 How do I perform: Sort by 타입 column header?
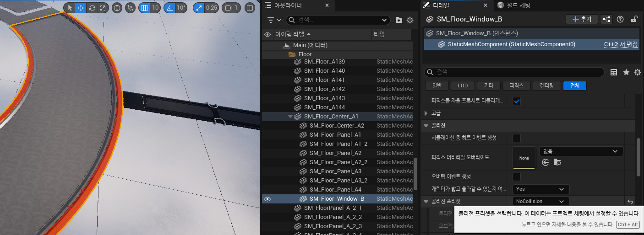tap(392, 34)
